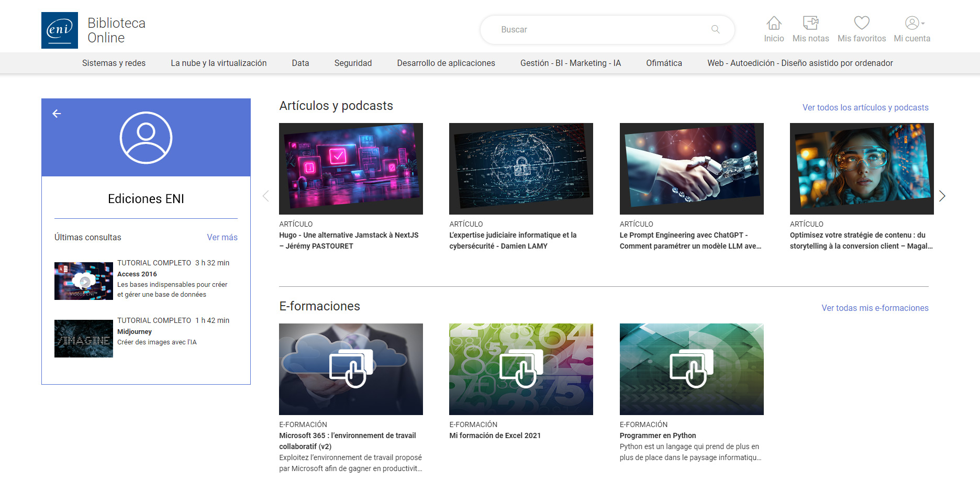Click the search magnifier icon
Image resolution: width=980 pixels, height=492 pixels.
[715, 29]
